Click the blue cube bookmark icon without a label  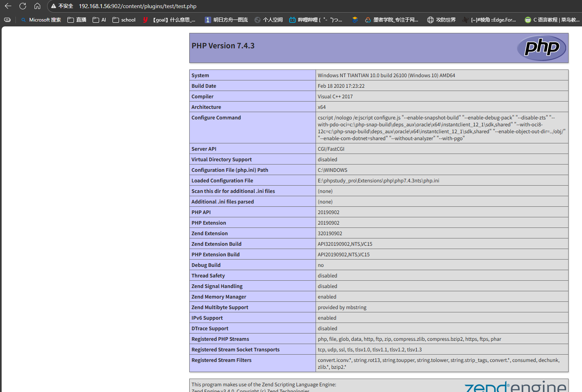click(x=355, y=19)
